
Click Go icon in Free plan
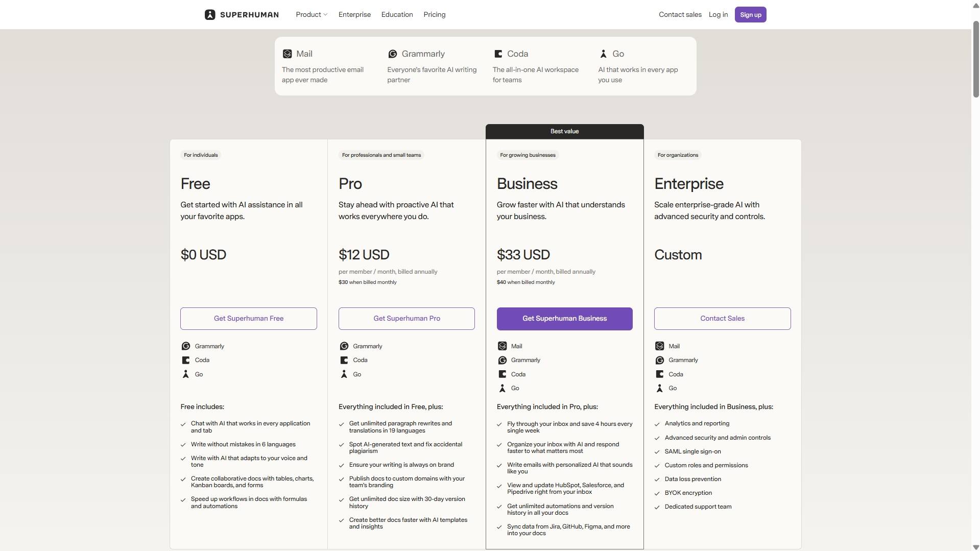coord(186,374)
